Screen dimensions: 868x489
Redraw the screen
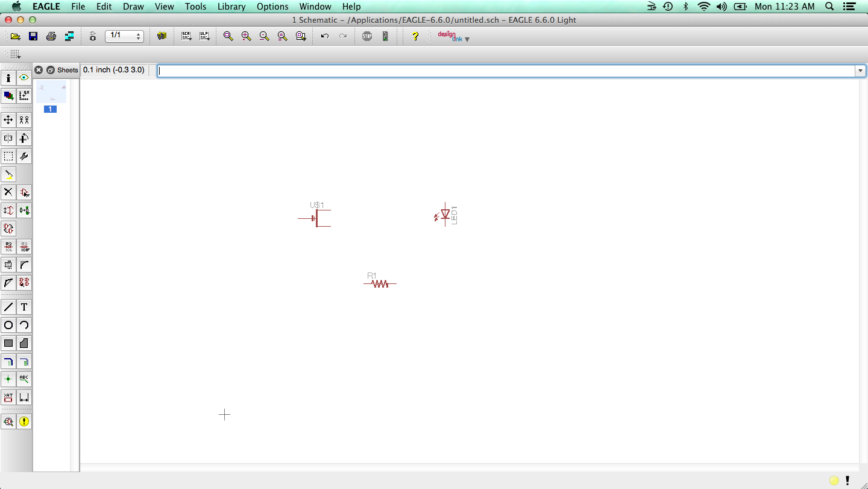click(x=282, y=36)
